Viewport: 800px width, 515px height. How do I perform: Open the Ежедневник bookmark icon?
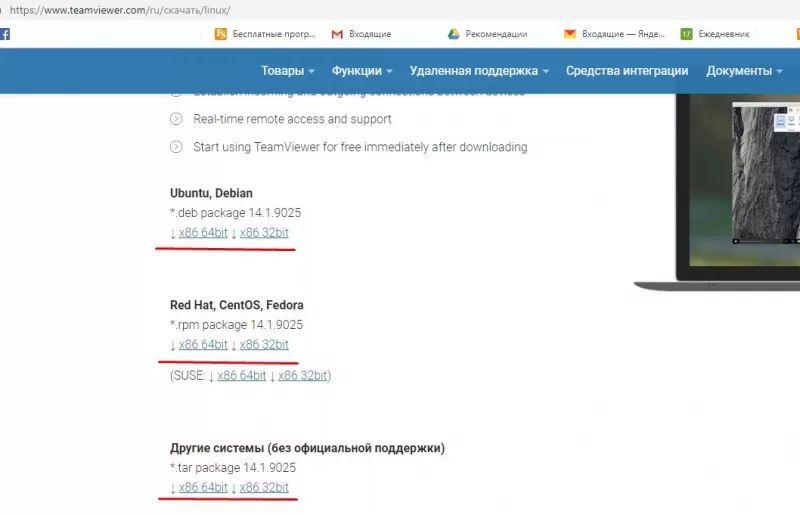686,34
